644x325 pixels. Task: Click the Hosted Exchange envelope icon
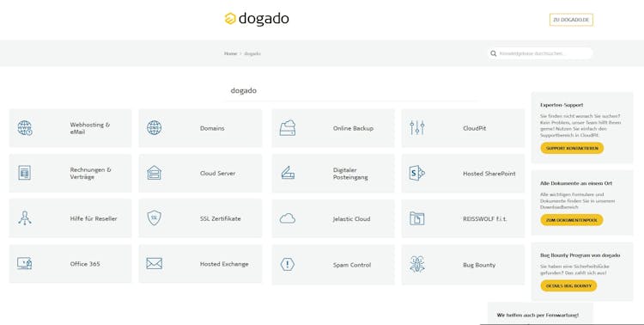pos(154,264)
